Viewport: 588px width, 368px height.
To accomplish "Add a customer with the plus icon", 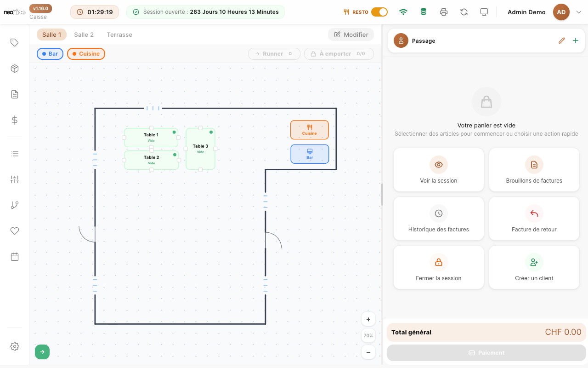I will [576, 40].
